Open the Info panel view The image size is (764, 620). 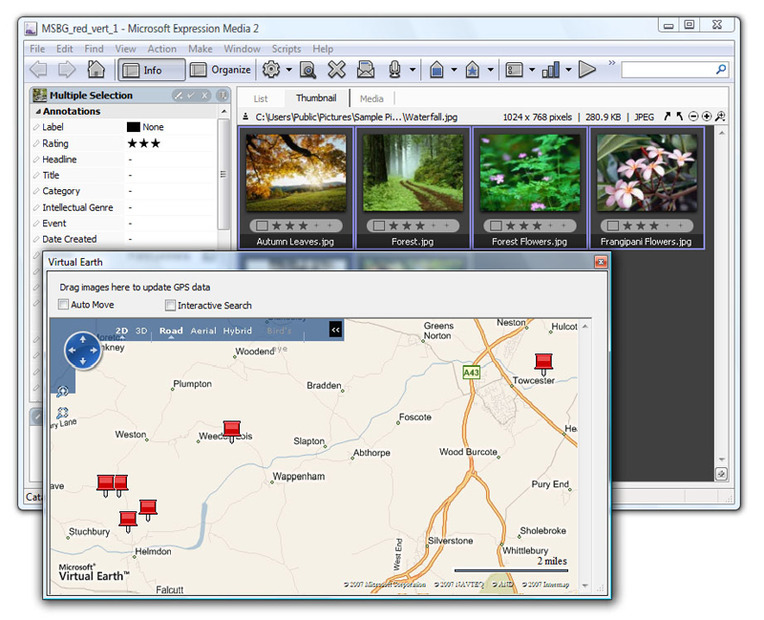point(152,70)
